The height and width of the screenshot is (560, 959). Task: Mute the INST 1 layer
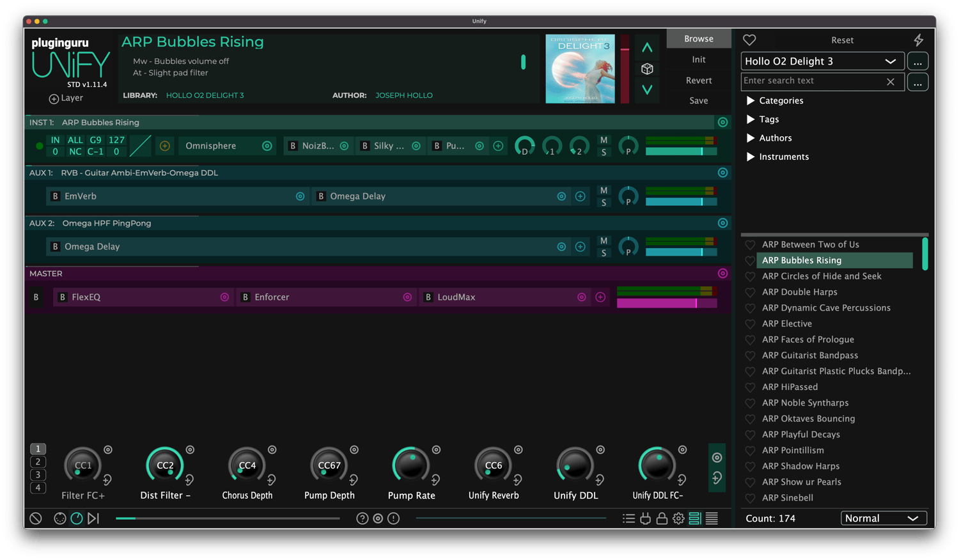point(604,140)
